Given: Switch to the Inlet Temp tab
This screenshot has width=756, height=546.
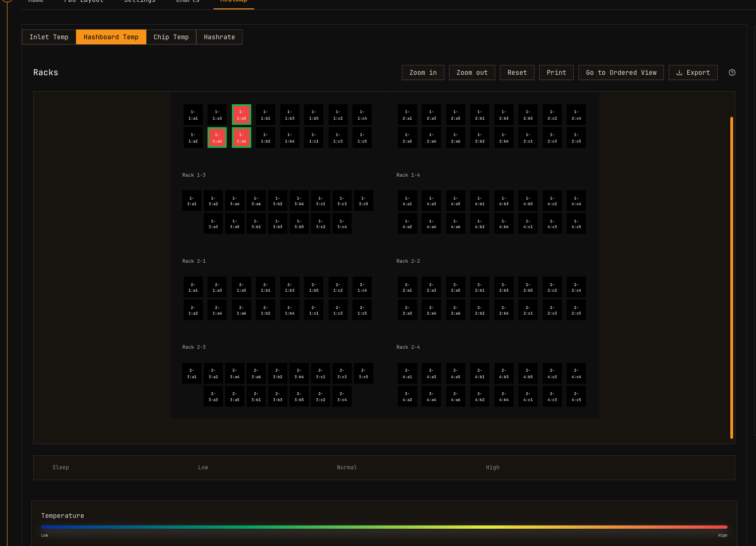Looking at the screenshot, I should [x=49, y=37].
